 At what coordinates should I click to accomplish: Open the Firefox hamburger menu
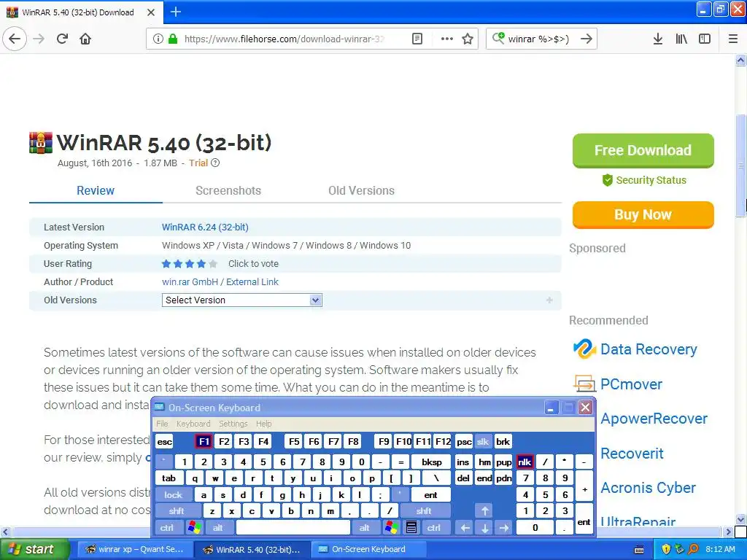[x=733, y=39]
